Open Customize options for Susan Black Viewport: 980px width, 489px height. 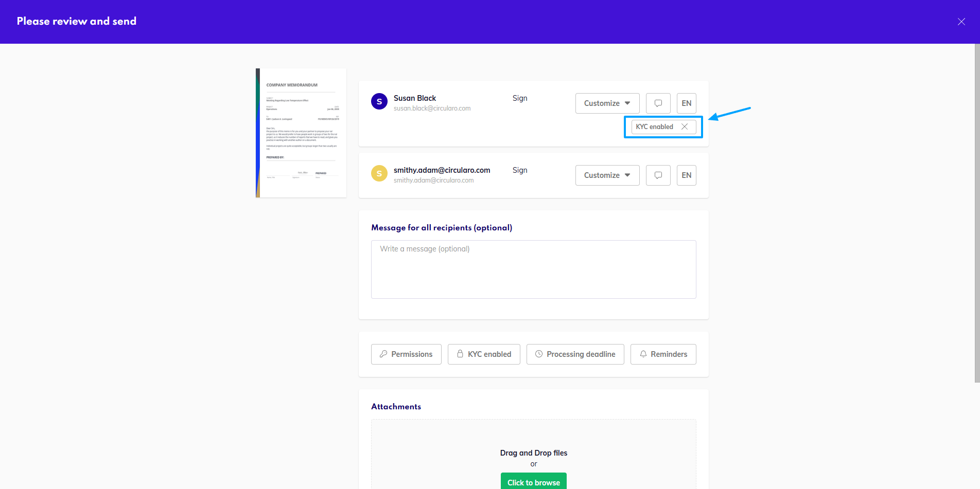click(607, 103)
